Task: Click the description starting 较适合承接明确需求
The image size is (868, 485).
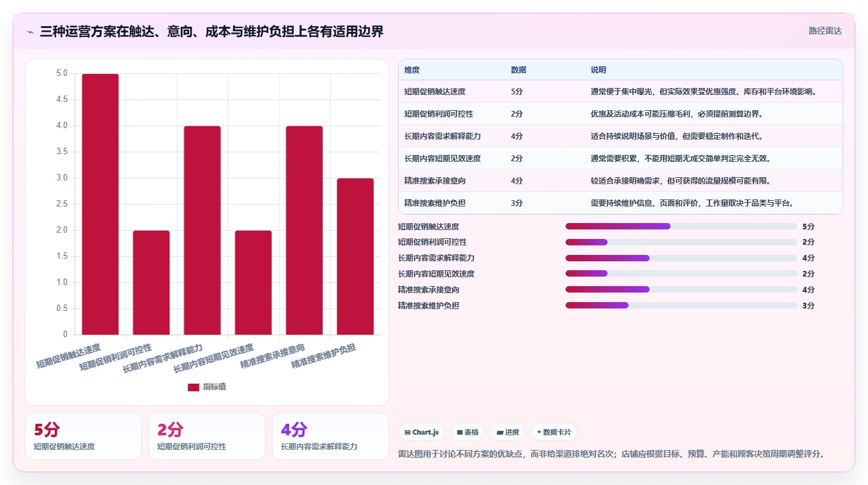Action: pyautogui.click(x=681, y=180)
